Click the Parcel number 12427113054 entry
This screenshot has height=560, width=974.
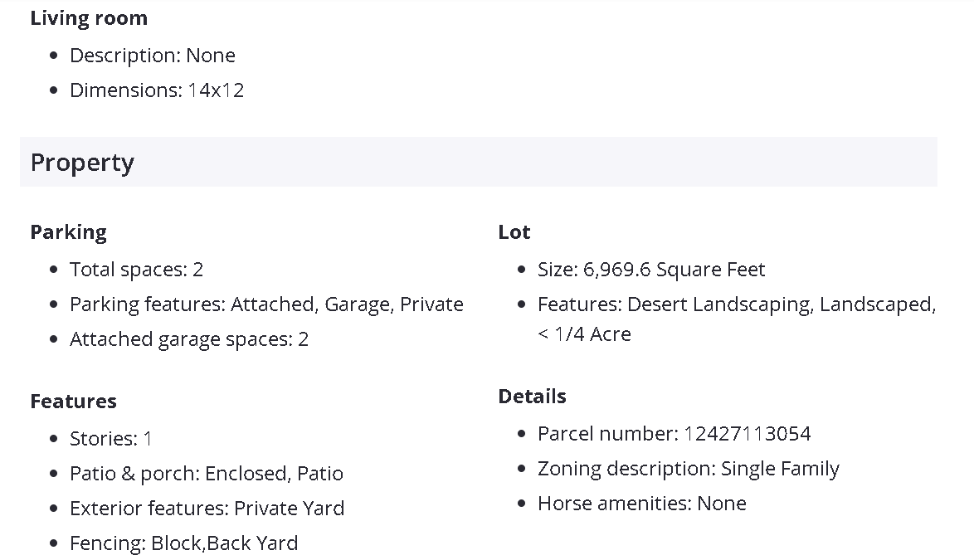[674, 434]
